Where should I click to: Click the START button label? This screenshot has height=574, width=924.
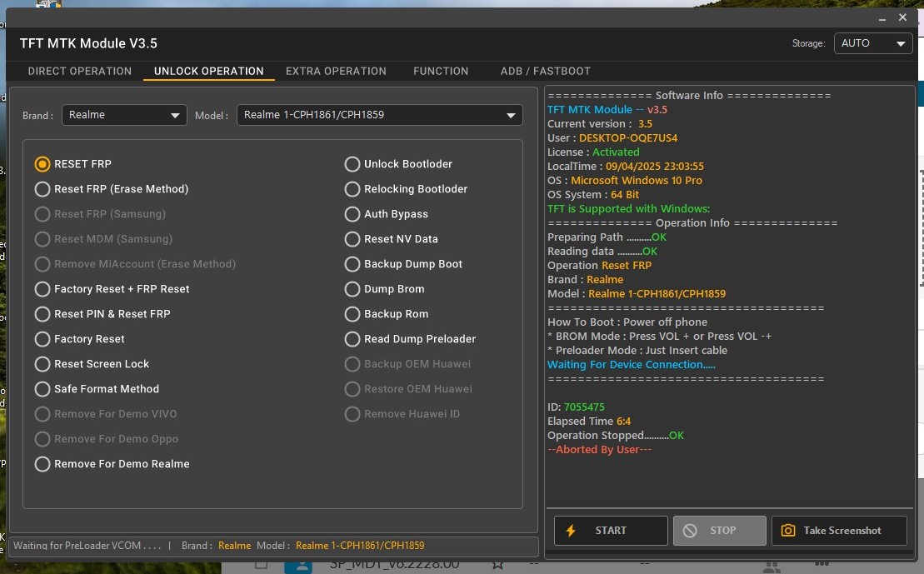click(611, 531)
